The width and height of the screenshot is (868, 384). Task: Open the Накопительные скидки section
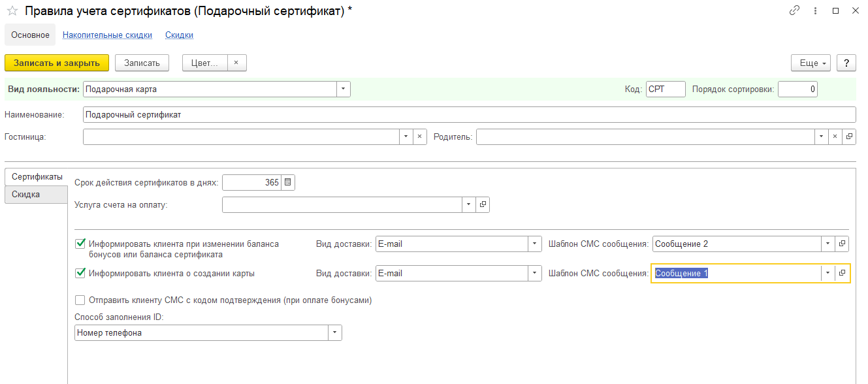[x=107, y=35]
